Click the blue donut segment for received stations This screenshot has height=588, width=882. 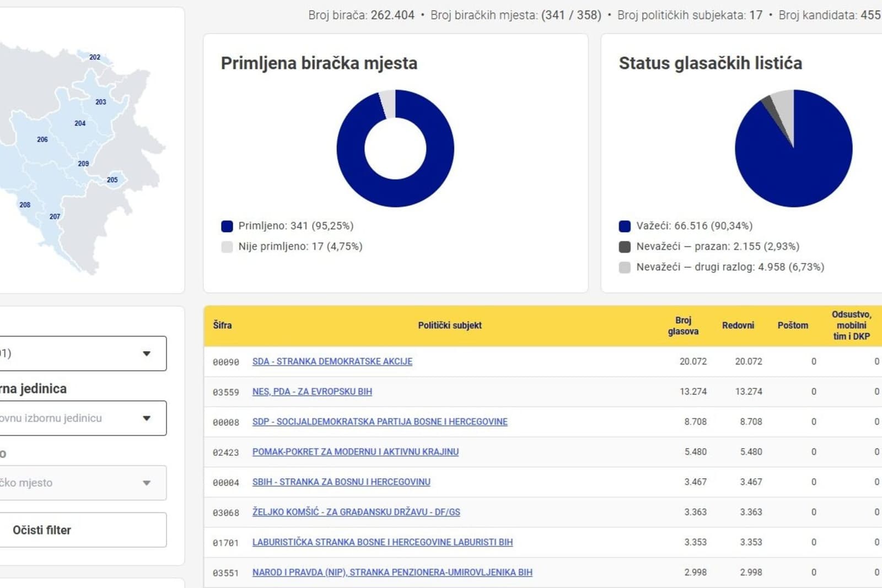tap(395, 193)
